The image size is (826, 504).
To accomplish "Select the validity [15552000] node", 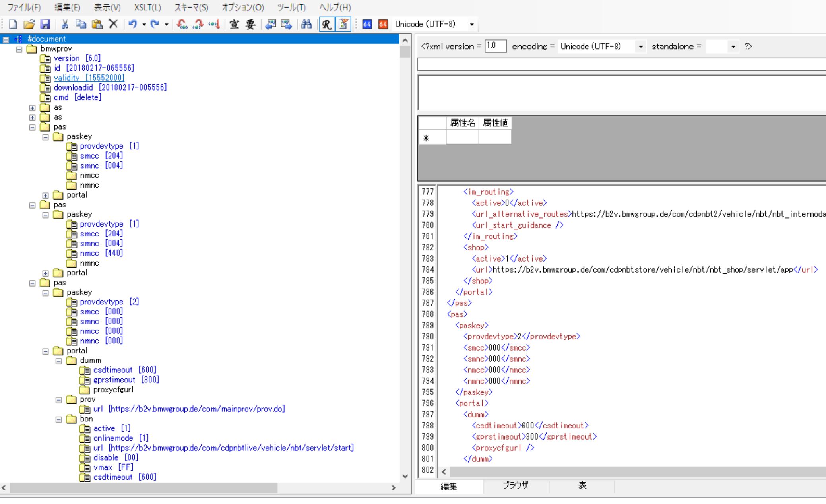I will [x=89, y=78].
